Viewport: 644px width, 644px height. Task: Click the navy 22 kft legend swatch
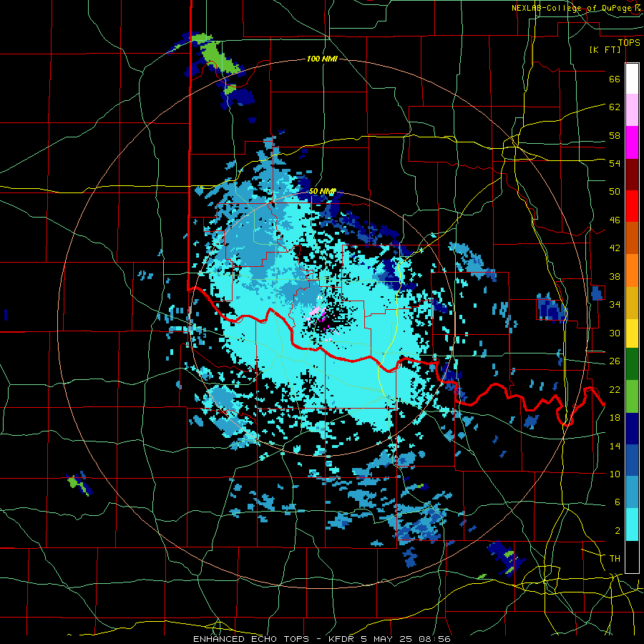click(632, 429)
